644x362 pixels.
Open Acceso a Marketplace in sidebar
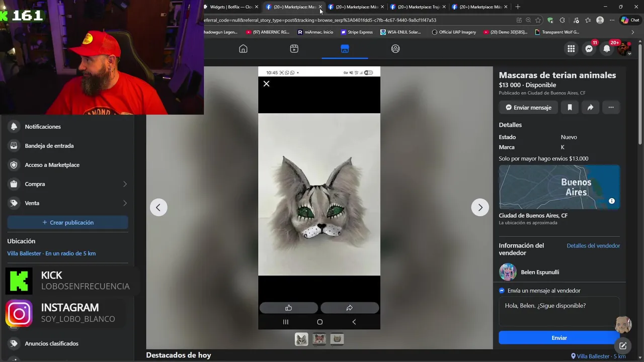coord(67,165)
